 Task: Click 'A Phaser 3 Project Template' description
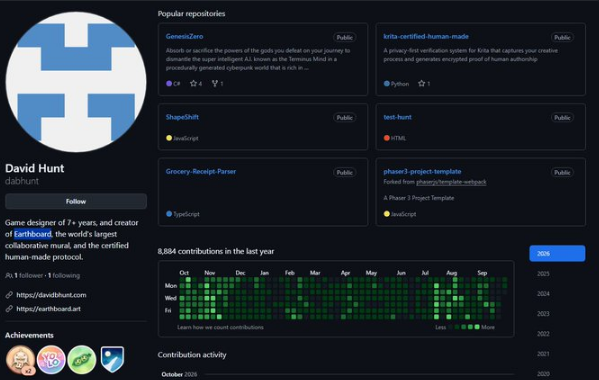pyautogui.click(x=419, y=198)
